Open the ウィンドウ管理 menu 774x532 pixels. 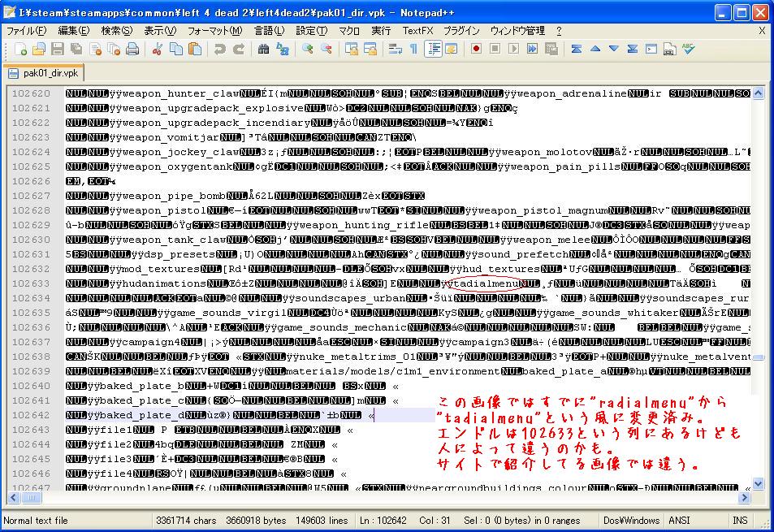(517, 31)
